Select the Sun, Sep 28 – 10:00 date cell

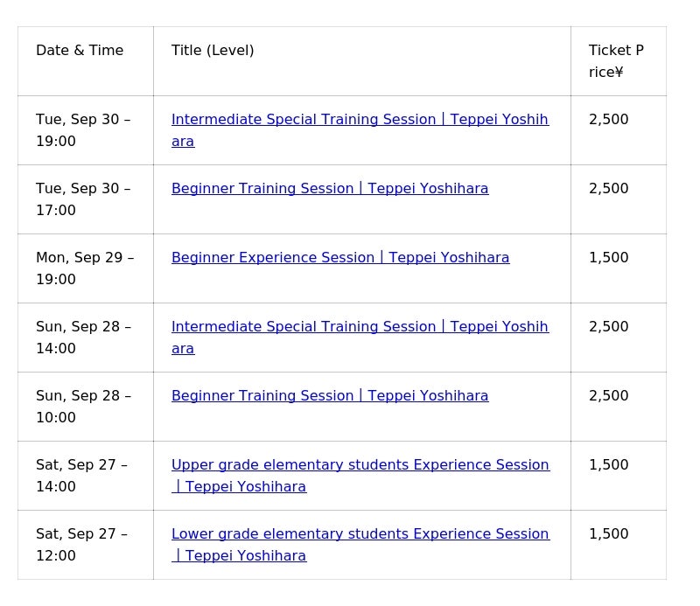pos(83,407)
